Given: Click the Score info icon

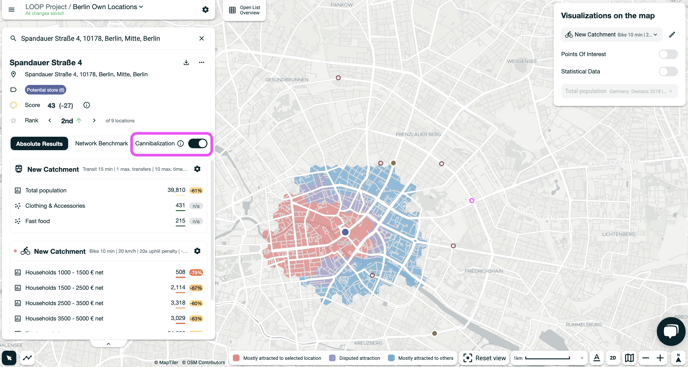Looking at the screenshot, I should tap(86, 105).
